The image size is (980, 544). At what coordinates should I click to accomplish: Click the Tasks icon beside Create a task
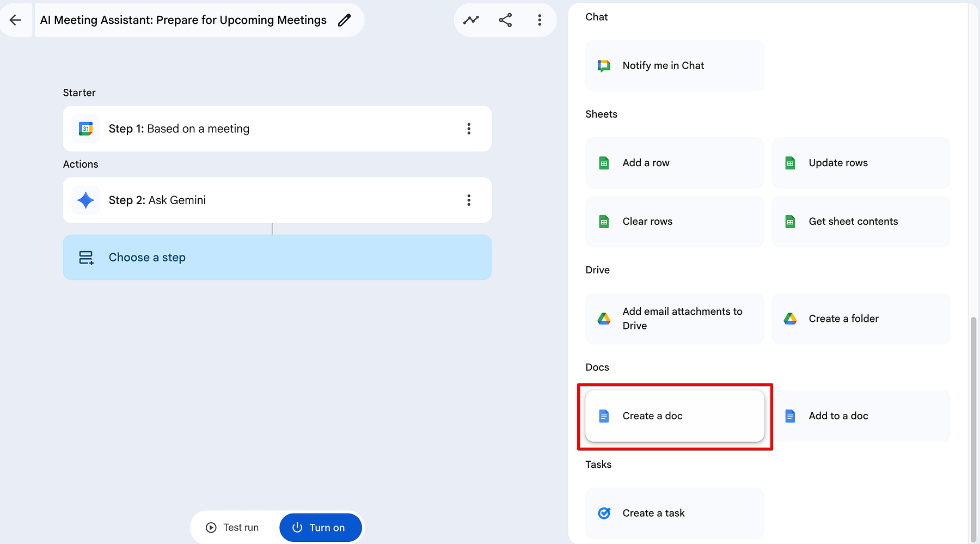[604, 513]
